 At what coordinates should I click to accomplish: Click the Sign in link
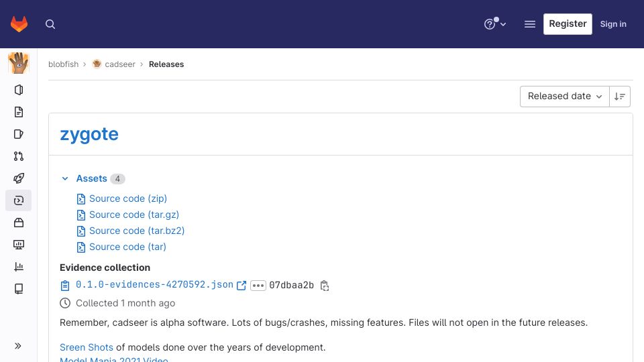pos(613,24)
